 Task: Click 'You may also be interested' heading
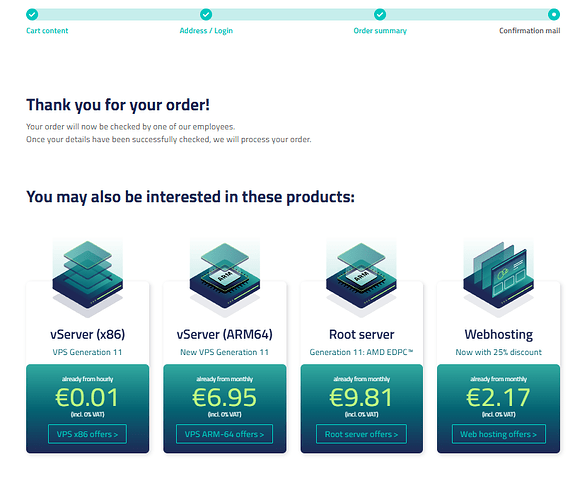click(x=190, y=197)
